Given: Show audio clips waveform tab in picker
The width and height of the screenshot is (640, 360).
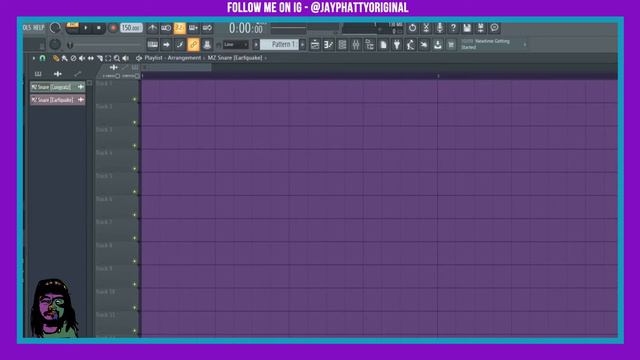Looking at the screenshot, I should point(58,74).
